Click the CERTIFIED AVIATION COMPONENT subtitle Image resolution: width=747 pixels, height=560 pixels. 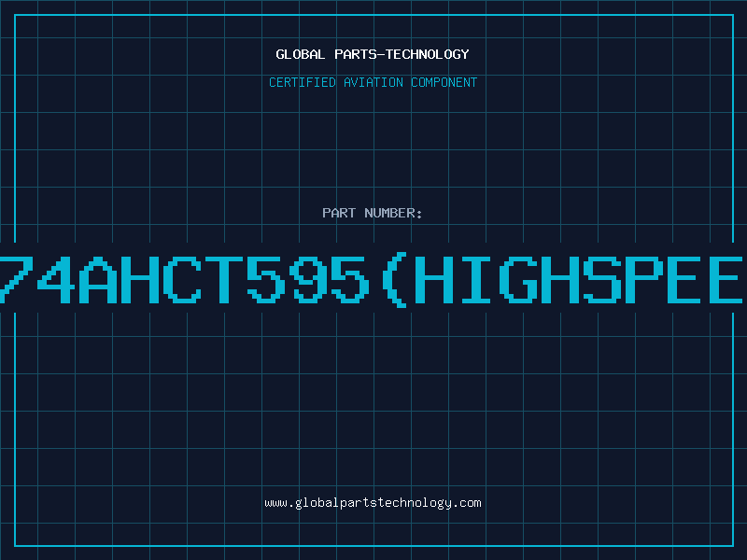coord(373,82)
